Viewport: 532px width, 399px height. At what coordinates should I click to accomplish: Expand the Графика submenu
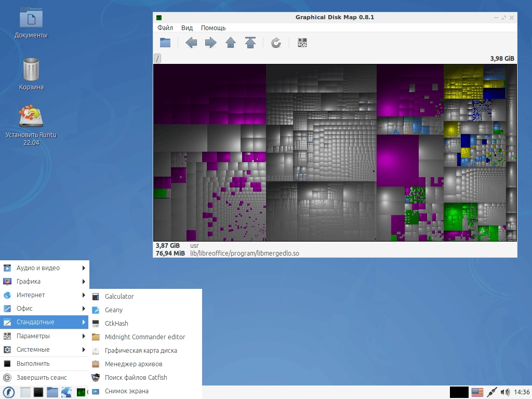click(x=44, y=281)
